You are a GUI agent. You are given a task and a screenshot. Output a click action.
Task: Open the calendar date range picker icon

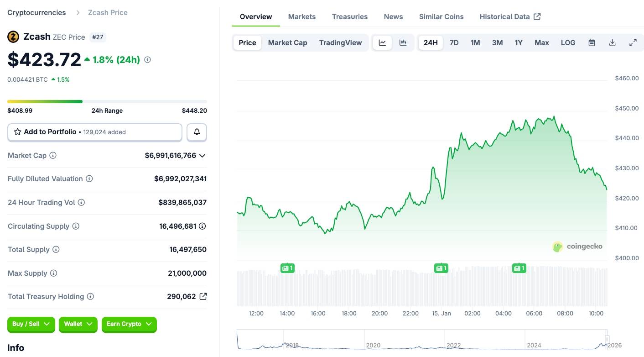(x=592, y=42)
